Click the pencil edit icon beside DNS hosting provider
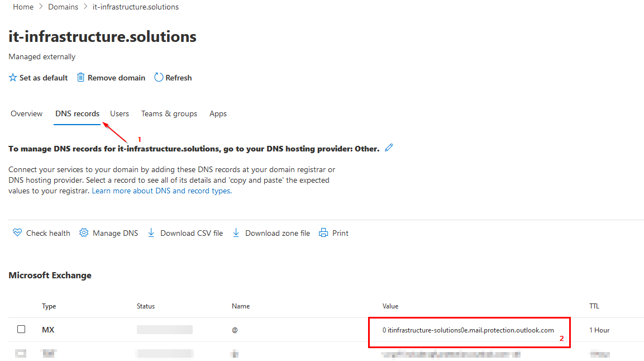Viewport: 644px width, 361px height. click(389, 148)
